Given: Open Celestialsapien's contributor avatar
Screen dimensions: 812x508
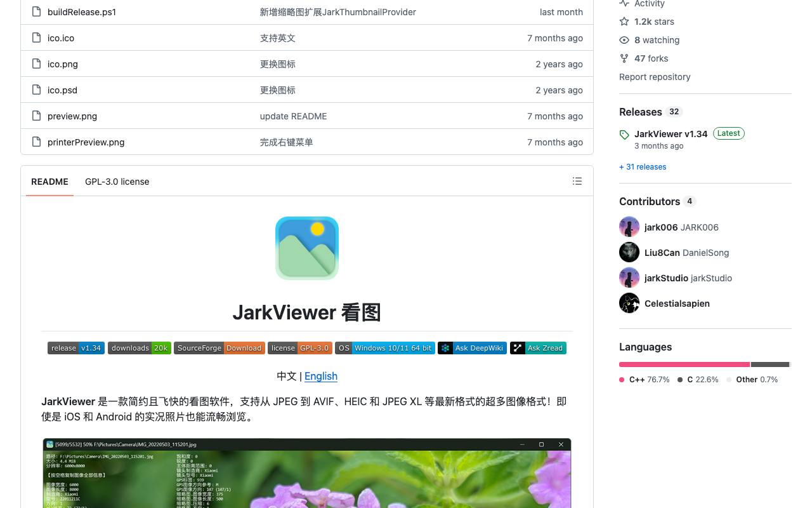Looking at the screenshot, I should pos(629,303).
